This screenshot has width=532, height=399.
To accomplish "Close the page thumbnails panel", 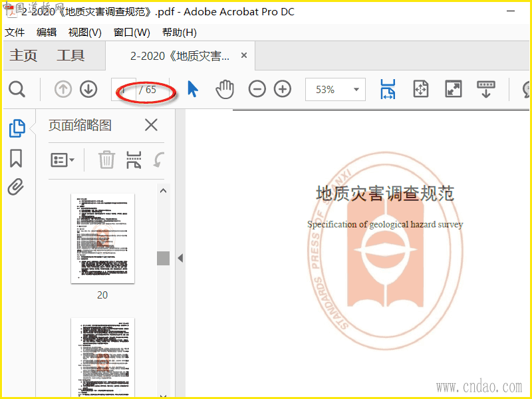I will tap(151, 125).
